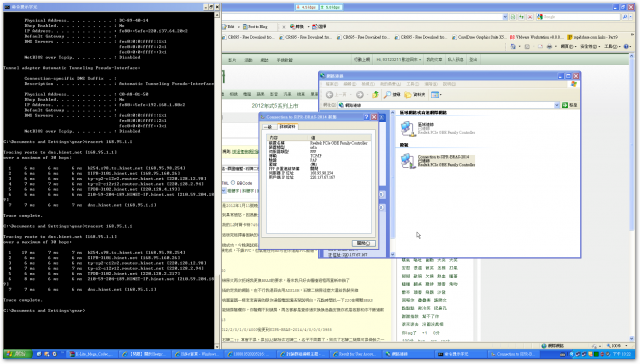Screen dimensions: 640x364
Task: Open 我的最愛 Favorites menu in Network Connections
Action: [x=390, y=84]
